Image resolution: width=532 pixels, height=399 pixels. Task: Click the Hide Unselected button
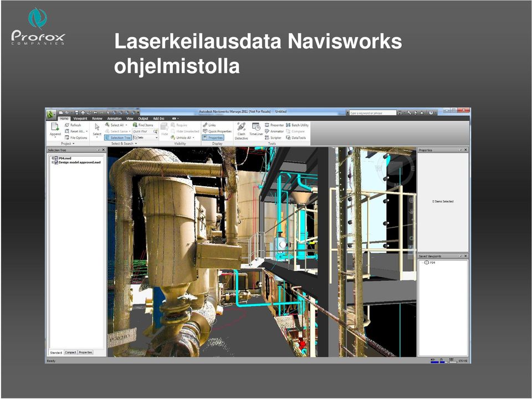coord(185,131)
